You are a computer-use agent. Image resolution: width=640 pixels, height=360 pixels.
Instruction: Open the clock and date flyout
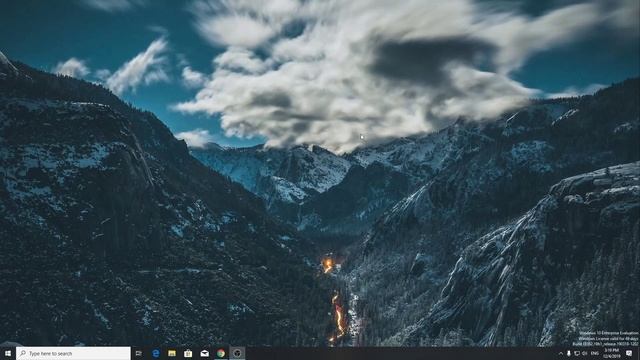pyautogui.click(x=611, y=353)
